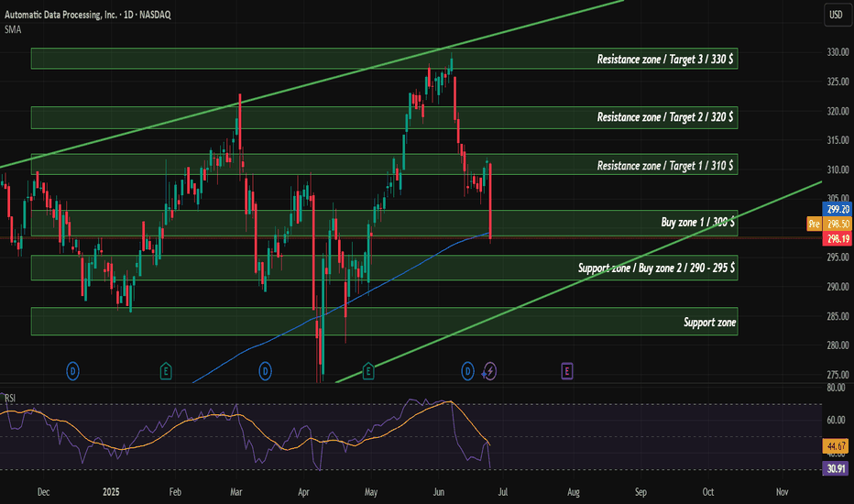Click the blue 299.20 SMA price tag
This screenshot has height=504, width=854.
[x=838, y=209]
